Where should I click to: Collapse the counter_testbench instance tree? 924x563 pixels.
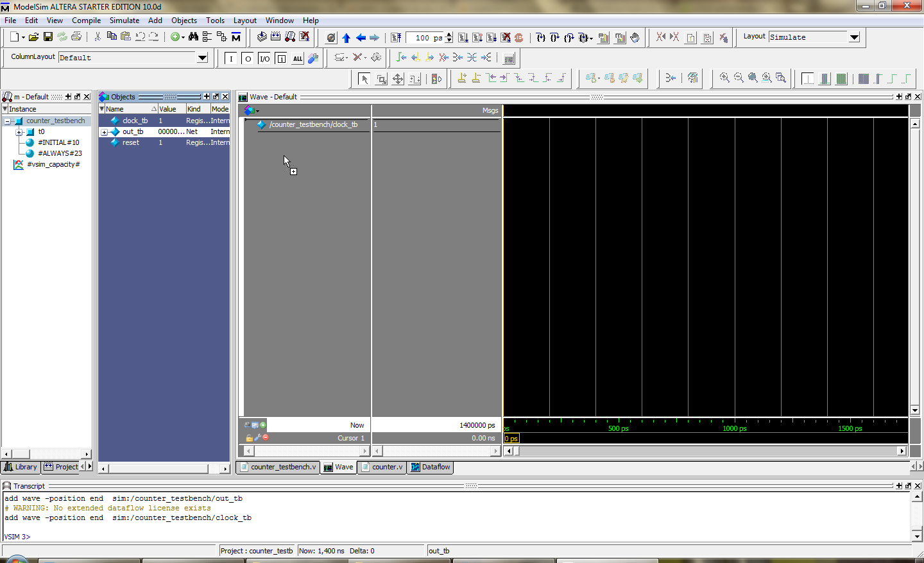7,121
